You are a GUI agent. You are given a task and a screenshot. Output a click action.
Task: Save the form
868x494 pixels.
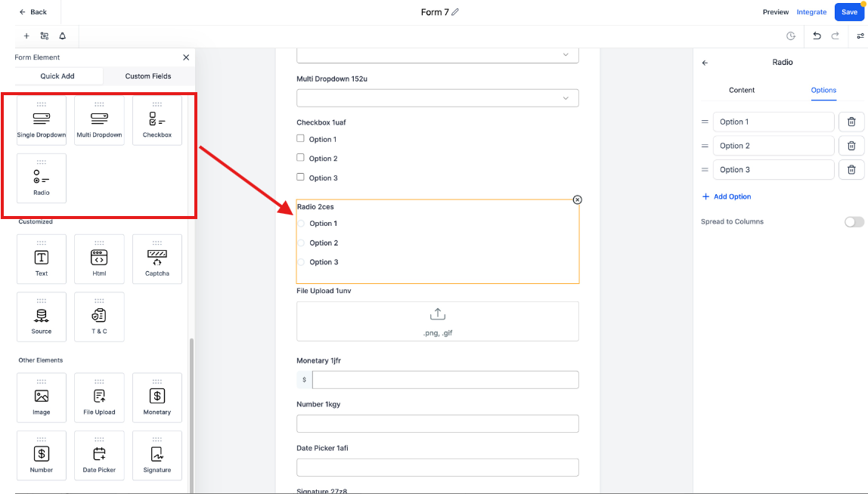coord(849,12)
